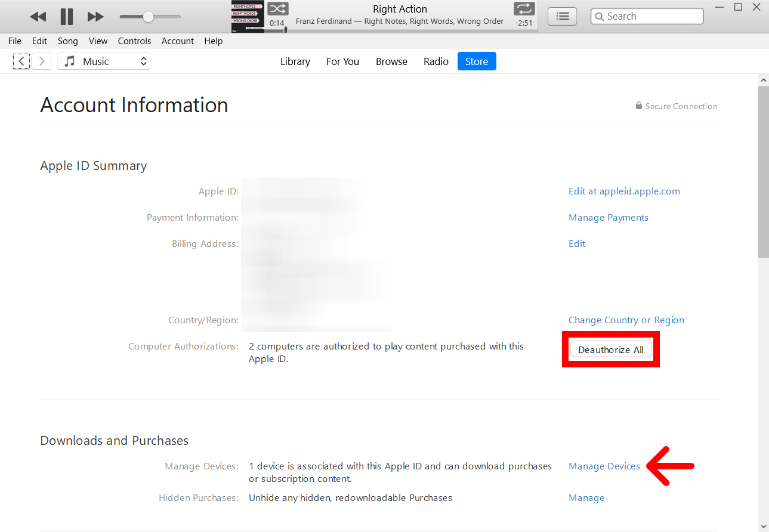This screenshot has width=769, height=532.
Task: Click the Computer Authorizations label
Action: [x=183, y=347]
